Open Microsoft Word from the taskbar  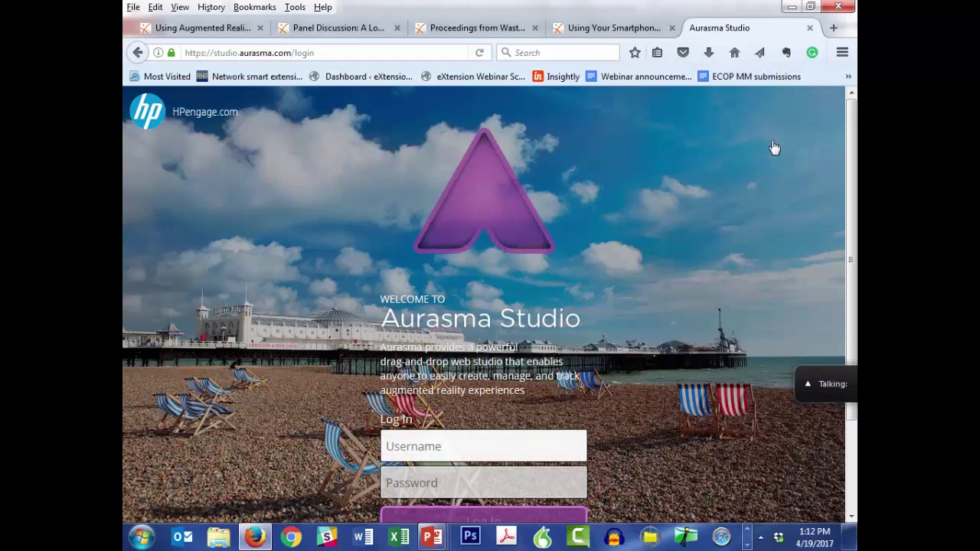(x=363, y=537)
